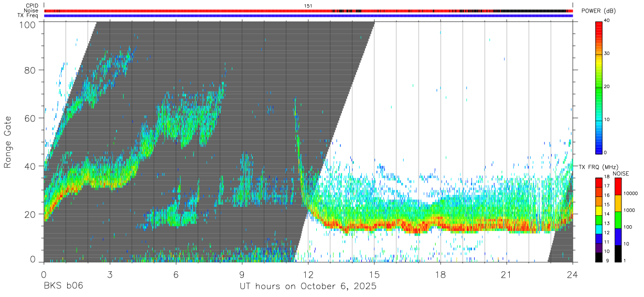
Task: Click the CPID label at top left
Action: click(32, 6)
